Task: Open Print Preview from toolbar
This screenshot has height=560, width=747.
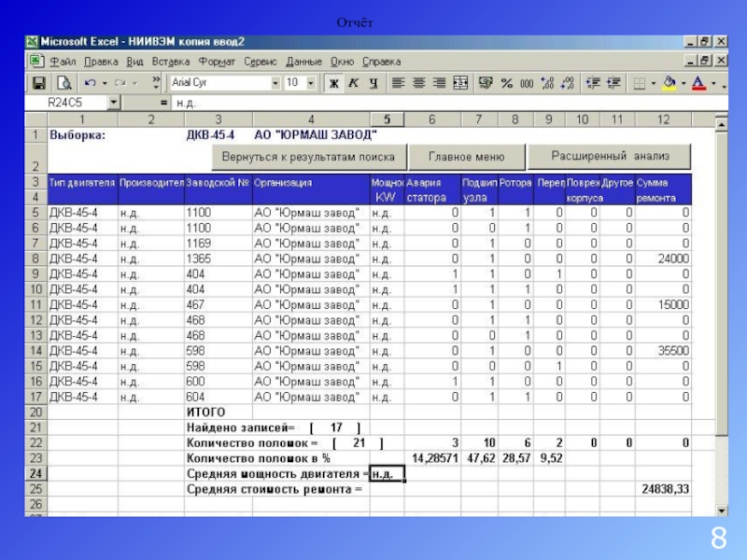Action: coord(65,83)
